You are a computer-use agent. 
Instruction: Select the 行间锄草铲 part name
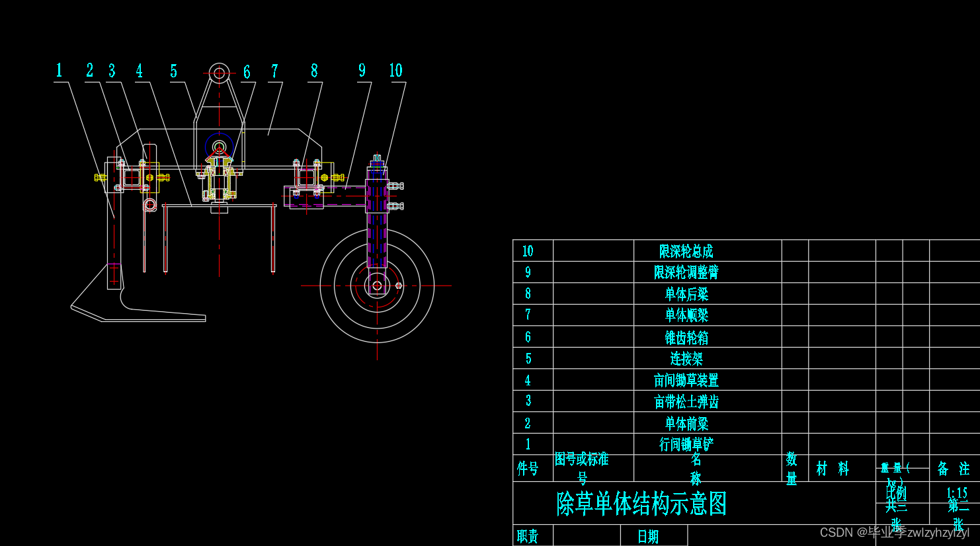[x=686, y=444]
